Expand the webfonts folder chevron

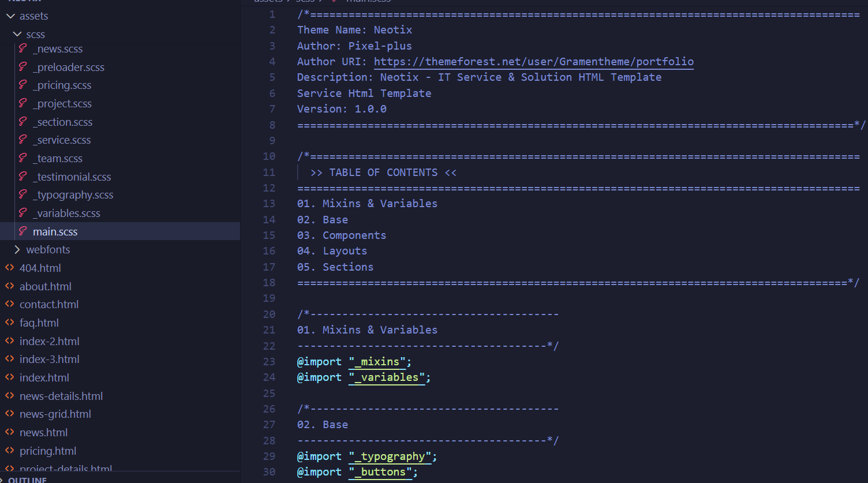point(17,250)
